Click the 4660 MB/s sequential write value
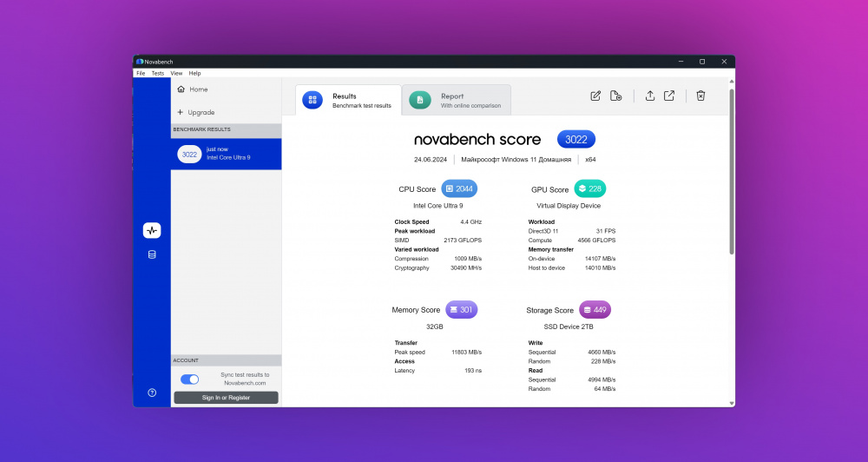The image size is (868, 462). (x=602, y=353)
